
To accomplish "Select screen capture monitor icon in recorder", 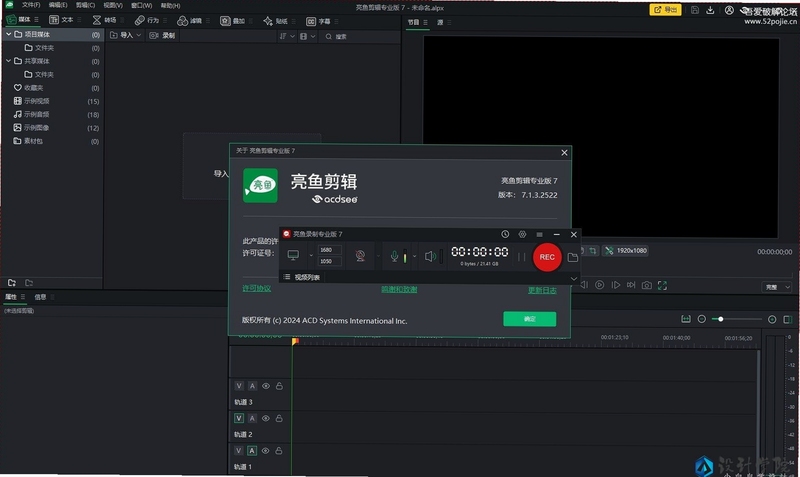I will (293, 255).
